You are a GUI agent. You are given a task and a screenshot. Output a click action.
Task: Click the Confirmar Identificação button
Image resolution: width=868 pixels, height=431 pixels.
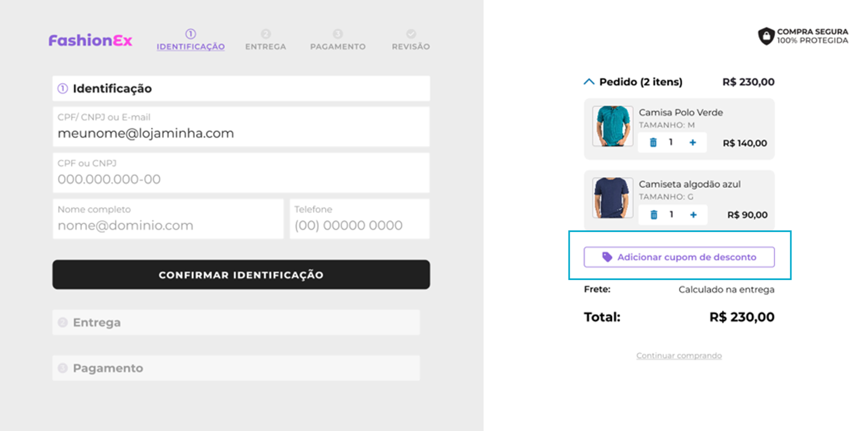point(241,275)
